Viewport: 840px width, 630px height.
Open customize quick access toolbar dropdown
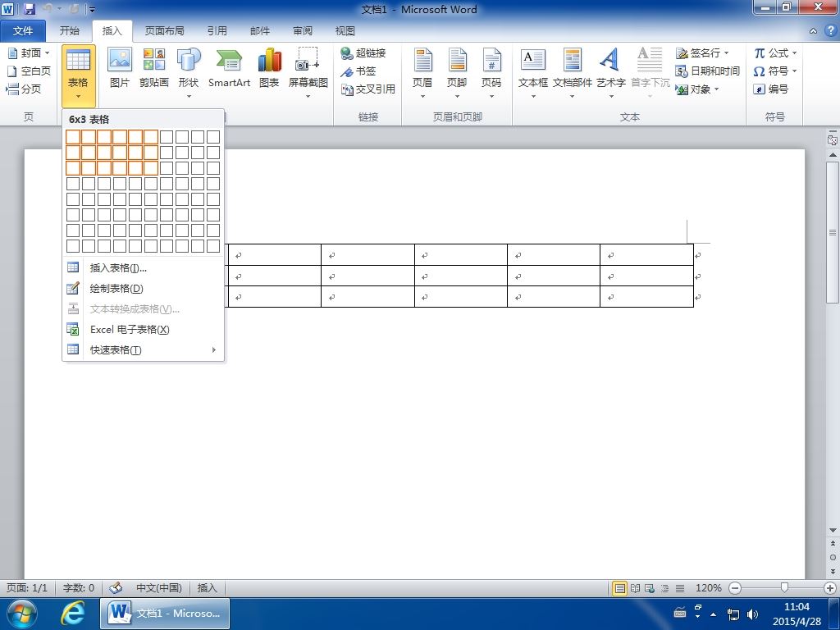[x=92, y=9]
